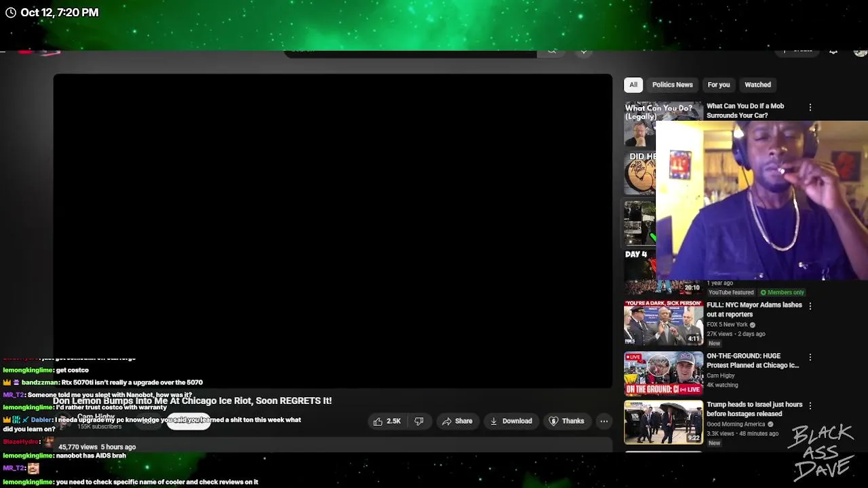Click '45,770 views 5 hours ago' text
Image resolution: width=868 pixels, height=488 pixels.
pos(97,447)
